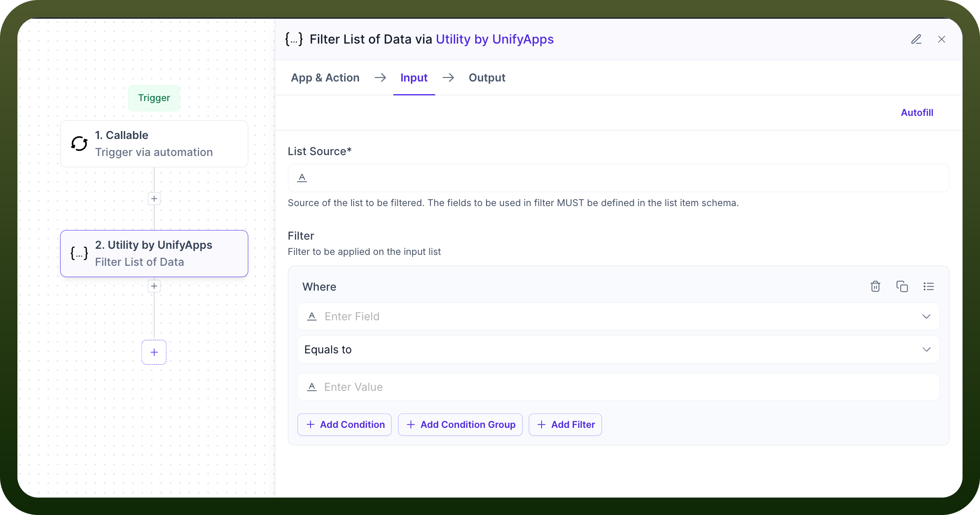Delete the Where condition with trash icon

(x=875, y=286)
